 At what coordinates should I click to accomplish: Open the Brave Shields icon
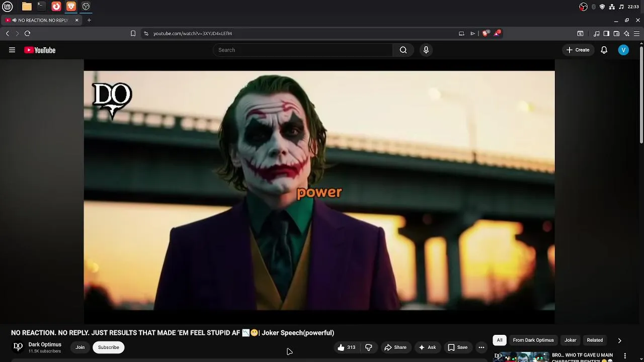tap(486, 33)
